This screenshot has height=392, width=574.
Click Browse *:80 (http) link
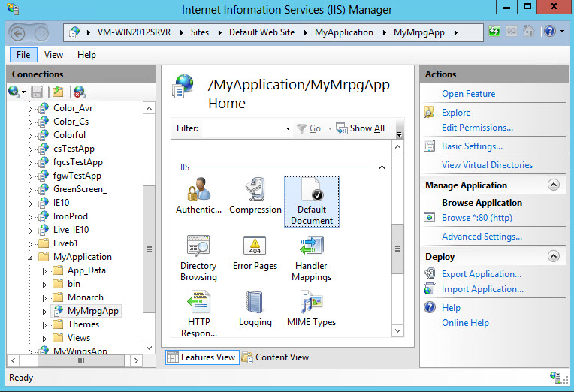(x=476, y=218)
